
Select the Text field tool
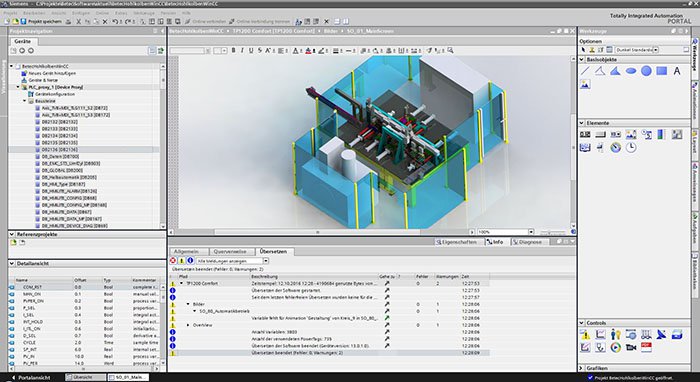coord(677,71)
